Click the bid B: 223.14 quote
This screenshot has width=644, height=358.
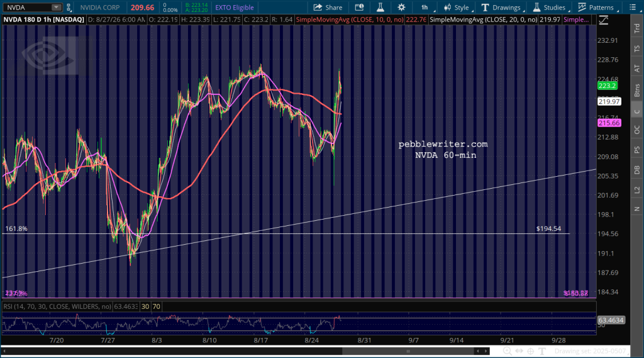pyautogui.click(x=196, y=5)
